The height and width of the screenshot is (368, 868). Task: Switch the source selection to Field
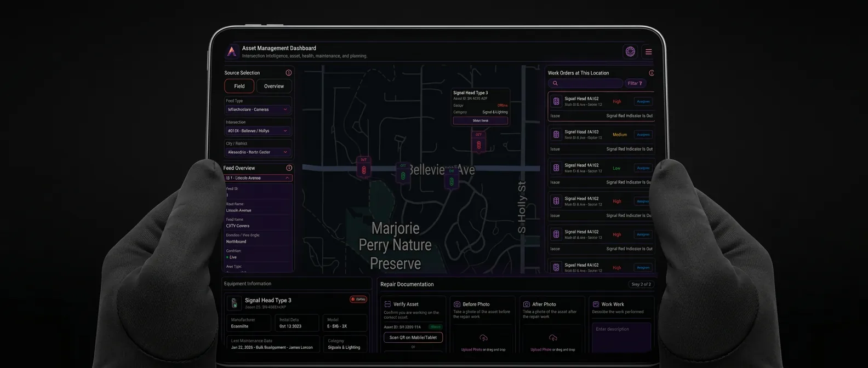pyautogui.click(x=239, y=86)
